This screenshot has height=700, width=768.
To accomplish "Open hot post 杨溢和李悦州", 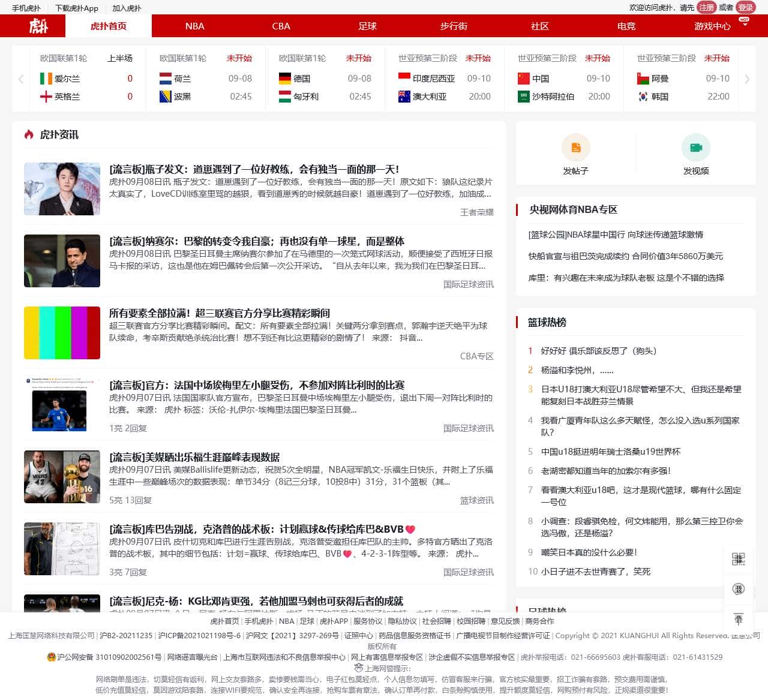I will [x=577, y=370].
